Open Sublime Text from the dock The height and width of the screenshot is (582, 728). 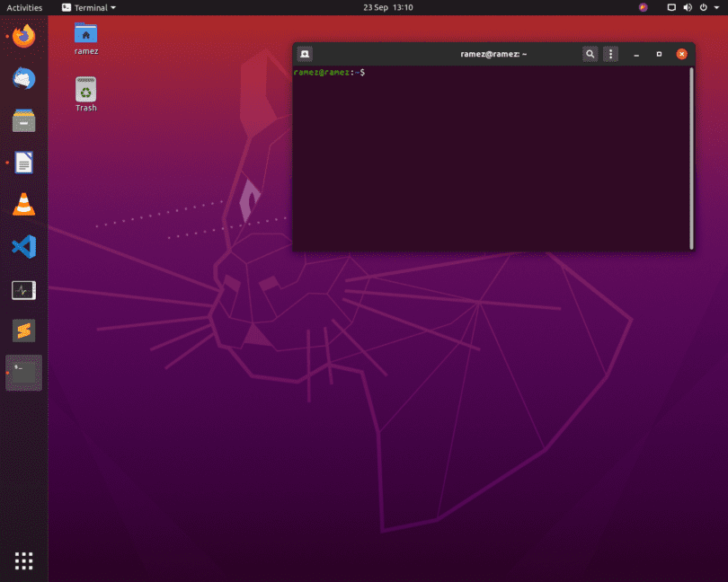[23, 330]
